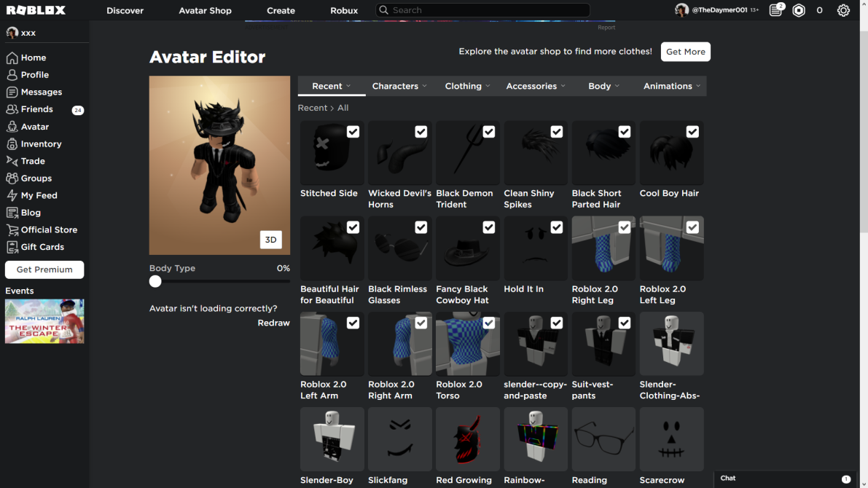Switch avatar preview to 3D
Image resolution: width=868 pixels, height=488 pixels.
[270, 240]
